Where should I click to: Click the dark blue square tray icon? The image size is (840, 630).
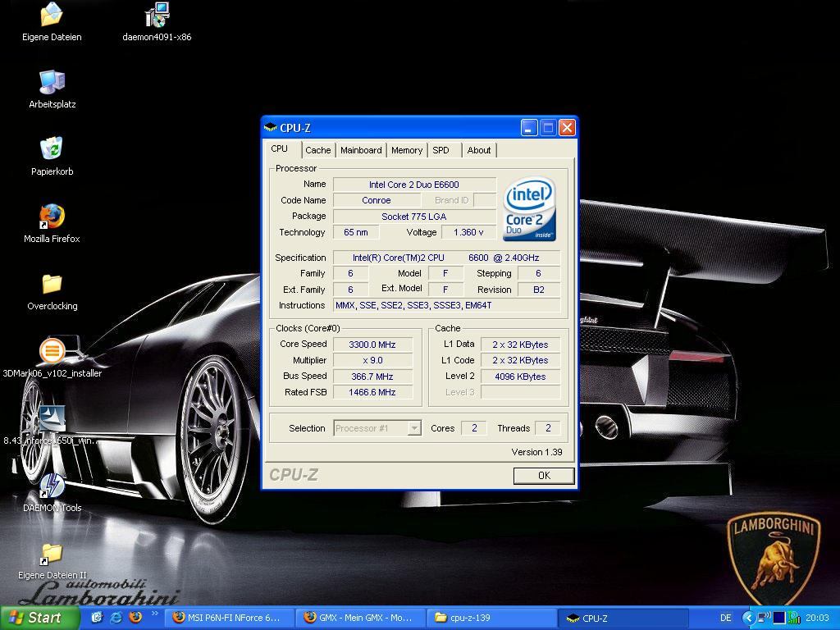click(x=779, y=618)
